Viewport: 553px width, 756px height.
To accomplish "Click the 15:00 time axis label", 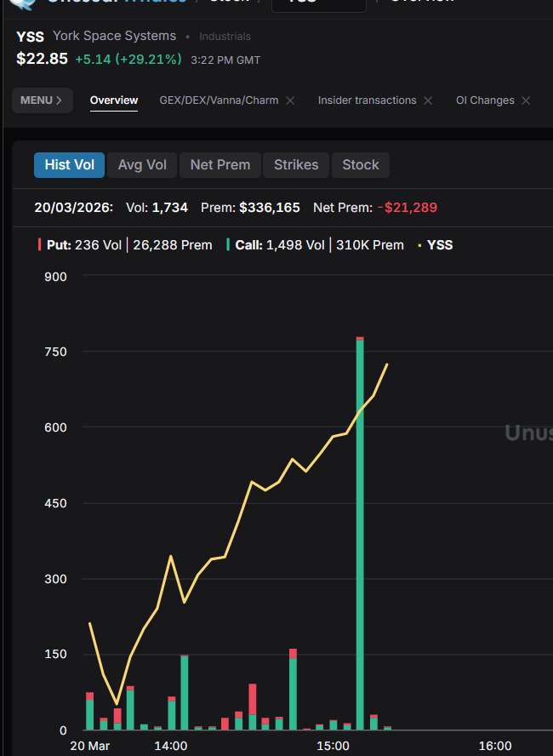I will pyautogui.click(x=333, y=746).
